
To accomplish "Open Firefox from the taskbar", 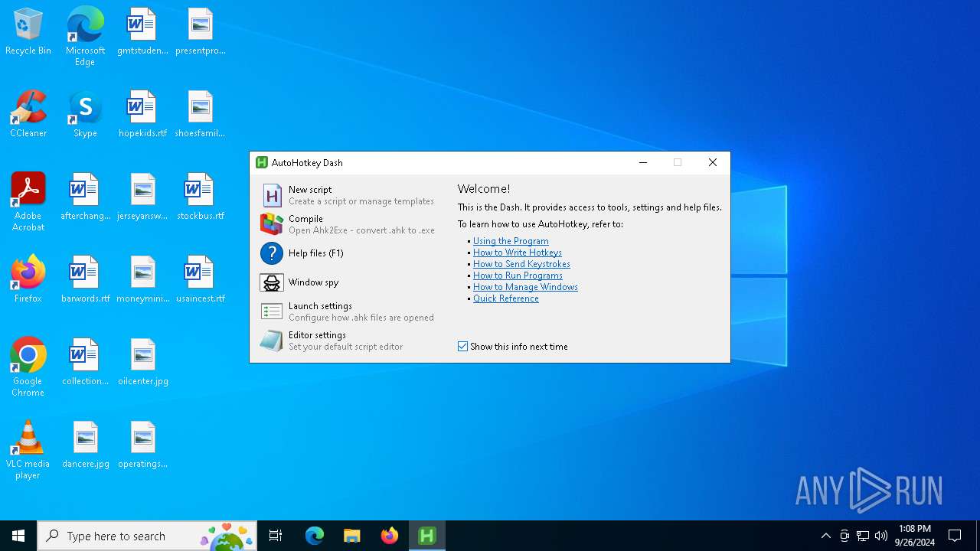I will pyautogui.click(x=389, y=536).
